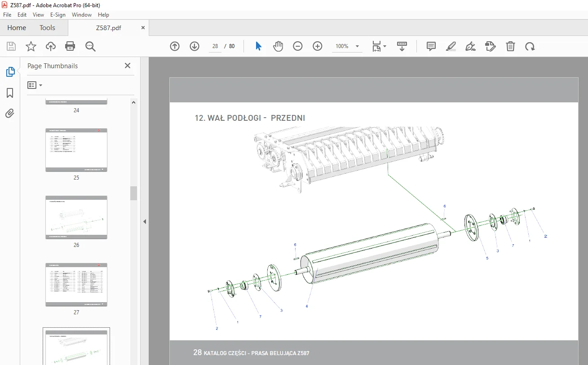Show the Page Thumbnails sidebar panel icon
The width and height of the screenshot is (588, 365).
point(10,72)
